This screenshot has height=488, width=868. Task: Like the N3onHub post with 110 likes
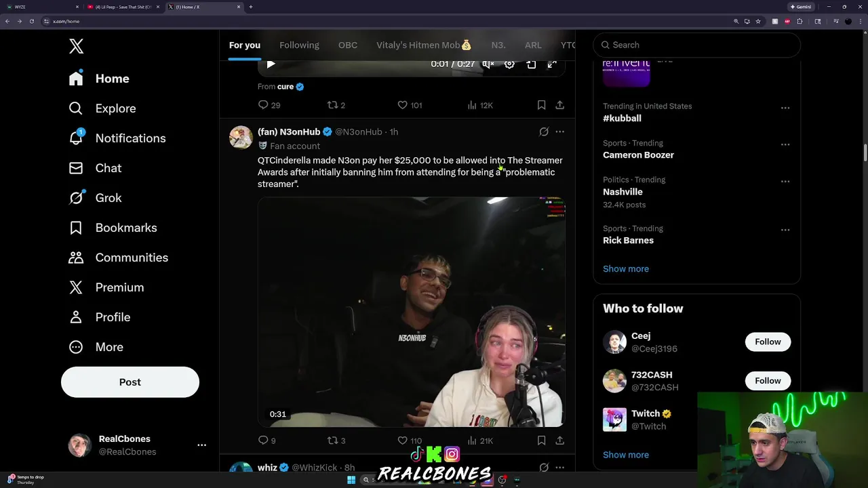tap(410, 441)
